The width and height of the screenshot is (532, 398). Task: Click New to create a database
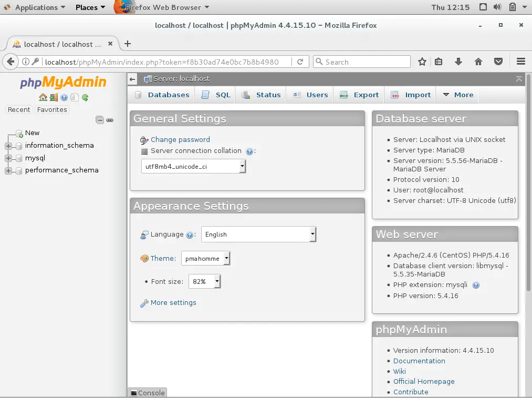click(x=32, y=133)
